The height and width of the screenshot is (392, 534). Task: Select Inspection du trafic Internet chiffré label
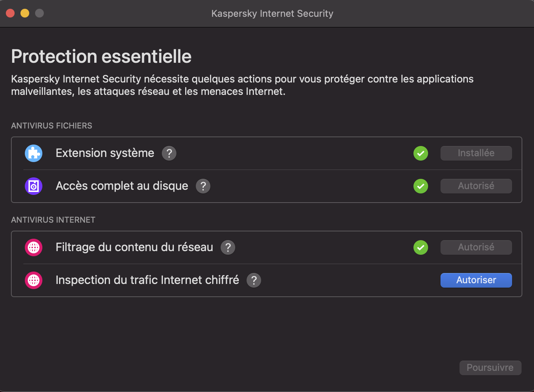147,280
